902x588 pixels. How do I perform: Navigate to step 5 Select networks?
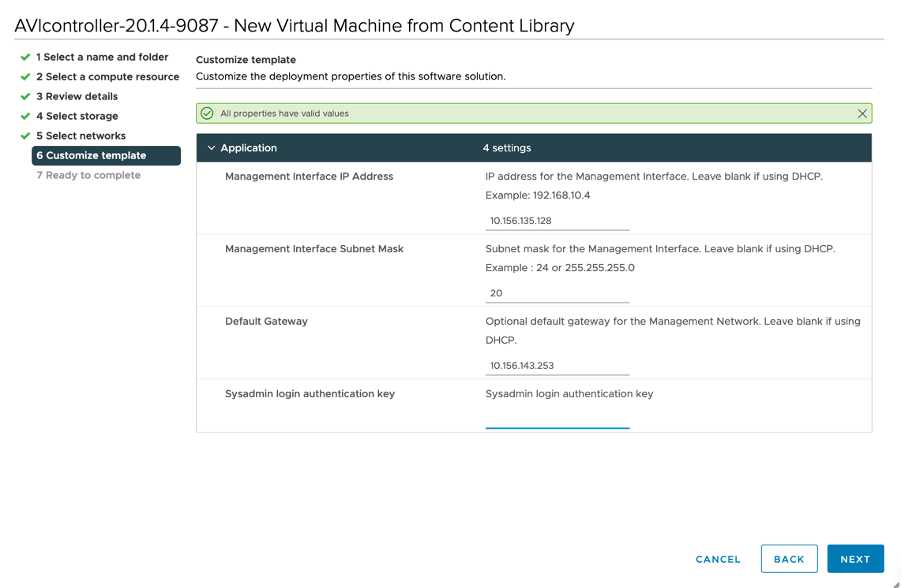tap(81, 136)
